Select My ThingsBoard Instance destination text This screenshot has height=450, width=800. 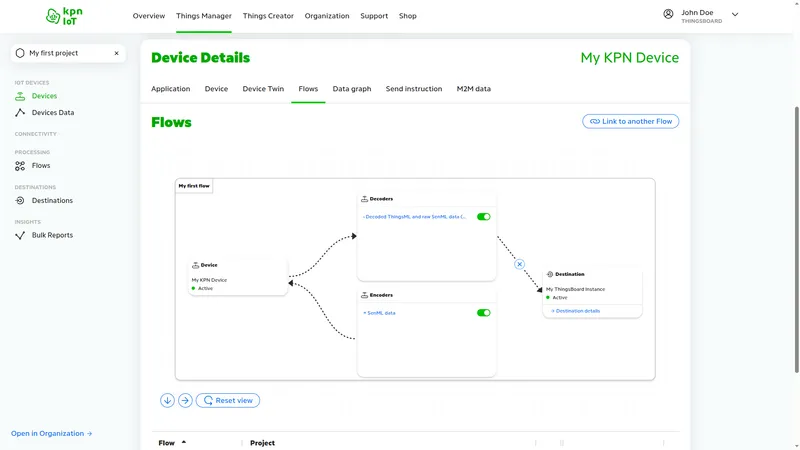576,289
